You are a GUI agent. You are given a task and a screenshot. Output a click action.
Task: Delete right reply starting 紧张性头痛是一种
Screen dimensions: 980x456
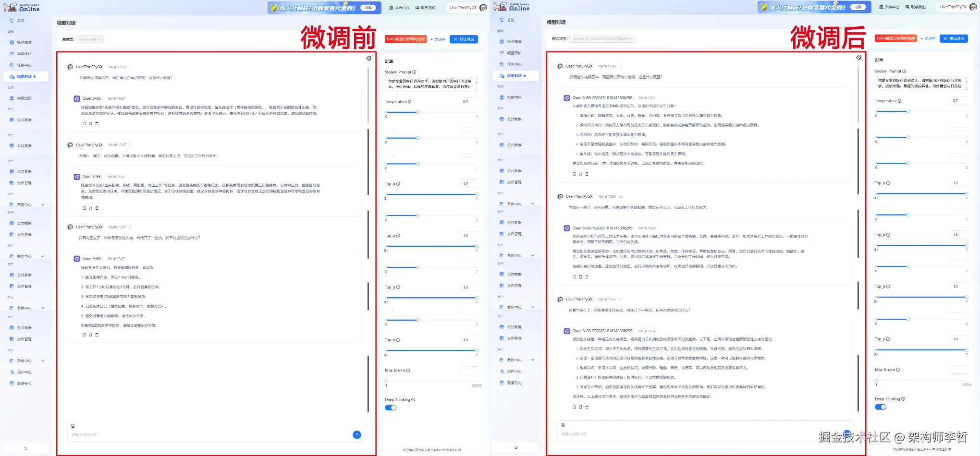[x=587, y=407]
